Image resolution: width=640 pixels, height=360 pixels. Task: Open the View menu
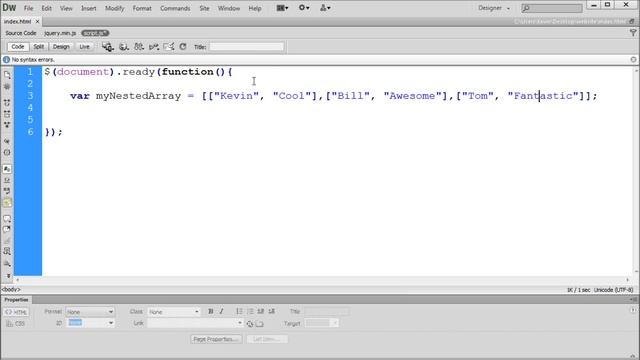(x=66, y=8)
